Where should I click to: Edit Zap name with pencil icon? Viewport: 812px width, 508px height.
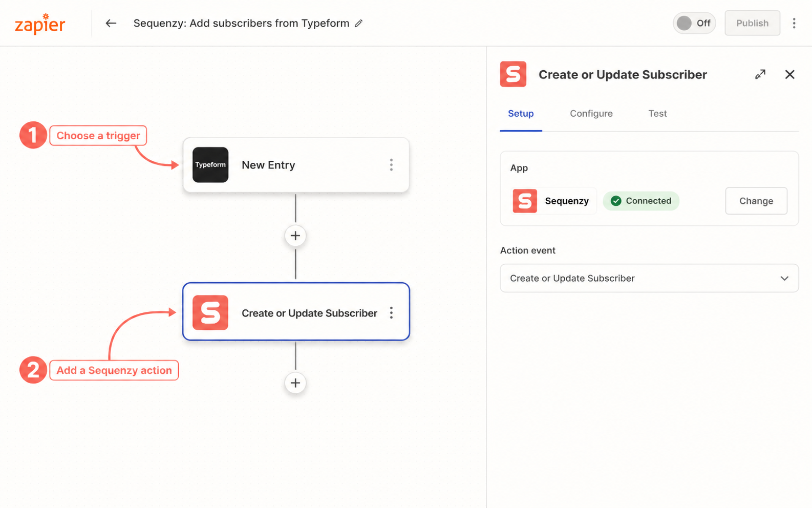[359, 23]
